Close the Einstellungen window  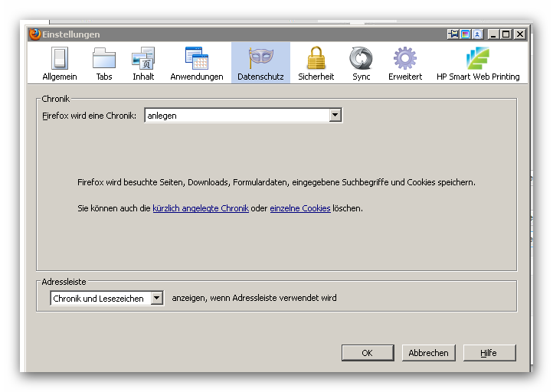pos(520,34)
